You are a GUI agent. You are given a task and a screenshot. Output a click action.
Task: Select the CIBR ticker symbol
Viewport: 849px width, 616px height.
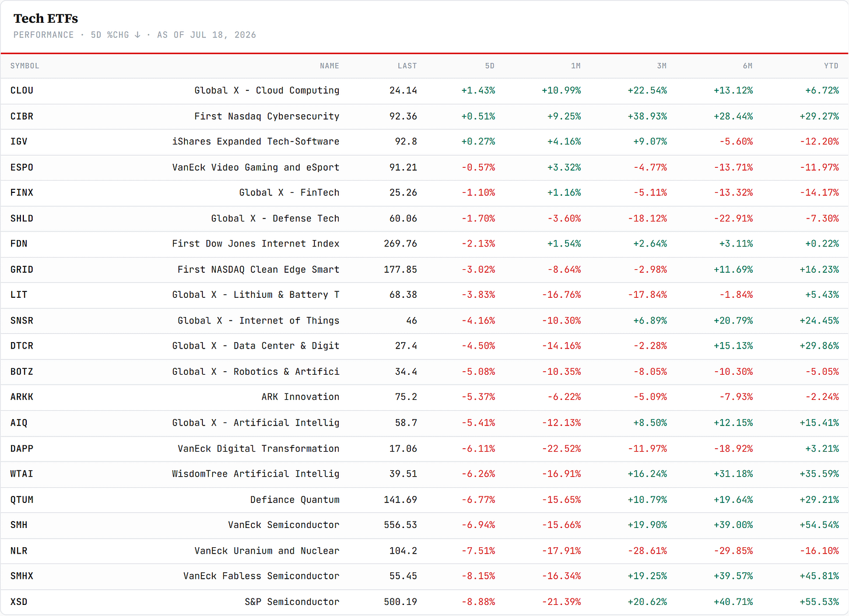22,116
